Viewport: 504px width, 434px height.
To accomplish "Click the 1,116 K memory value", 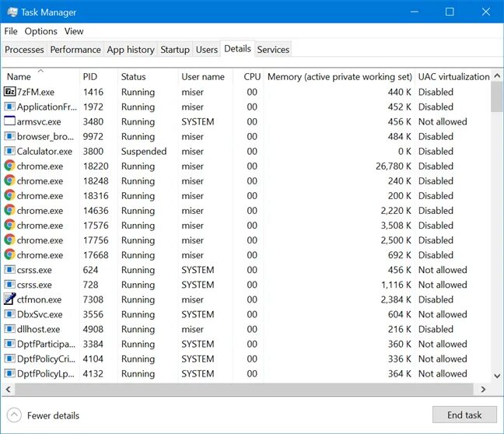I will [x=396, y=285].
